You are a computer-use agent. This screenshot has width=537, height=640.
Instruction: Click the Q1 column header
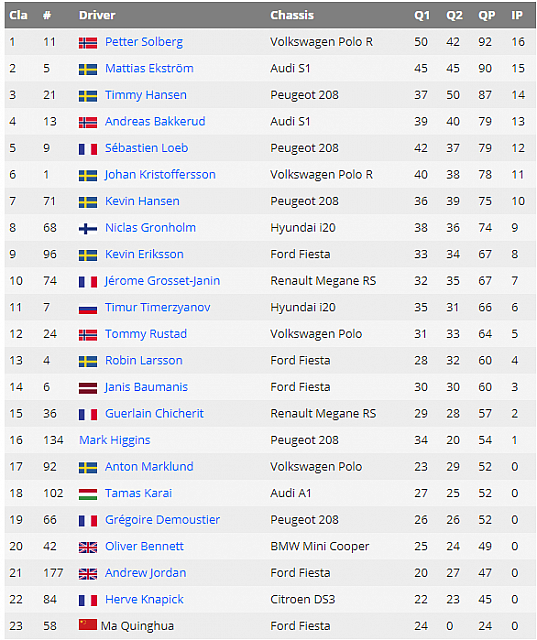[x=422, y=15]
